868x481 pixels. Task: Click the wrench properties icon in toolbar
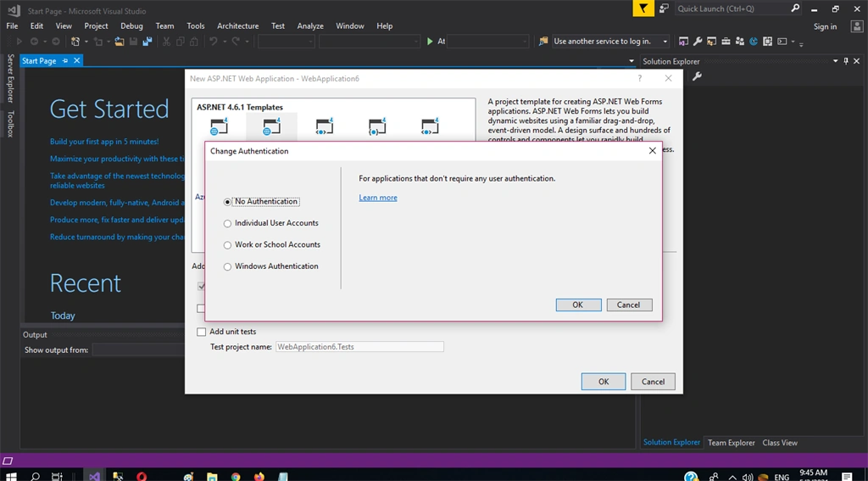point(698,42)
